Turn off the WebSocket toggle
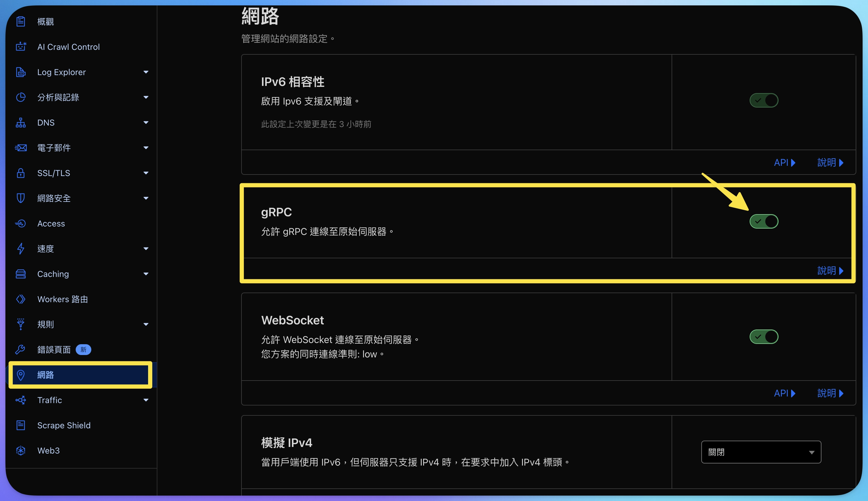This screenshot has width=868, height=501. point(764,336)
